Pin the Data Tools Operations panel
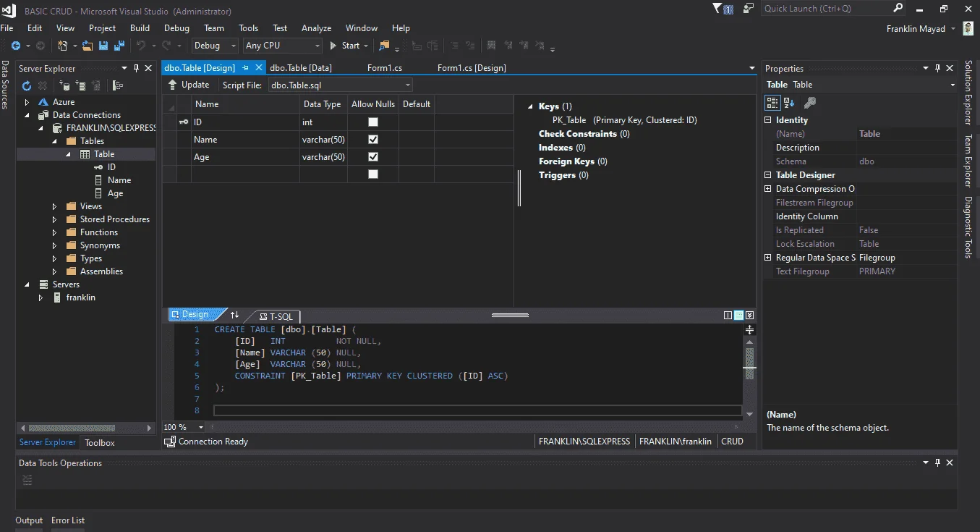 pyautogui.click(x=937, y=463)
